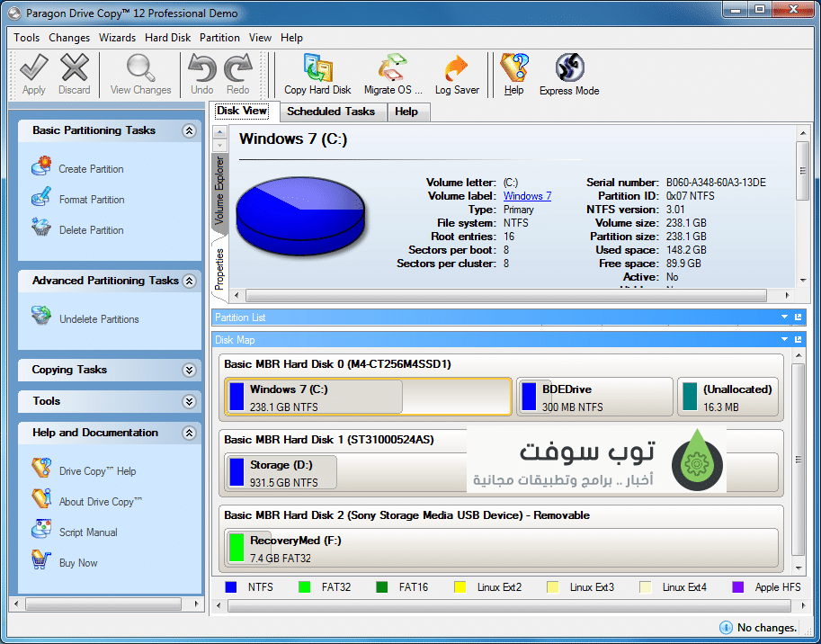Click the Delete Partition link

[x=91, y=230]
